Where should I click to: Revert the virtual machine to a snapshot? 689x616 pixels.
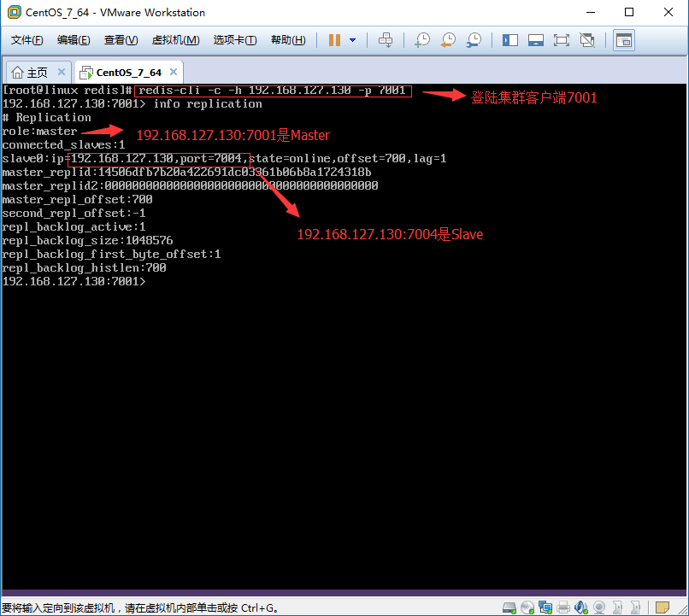(x=448, y=40)
